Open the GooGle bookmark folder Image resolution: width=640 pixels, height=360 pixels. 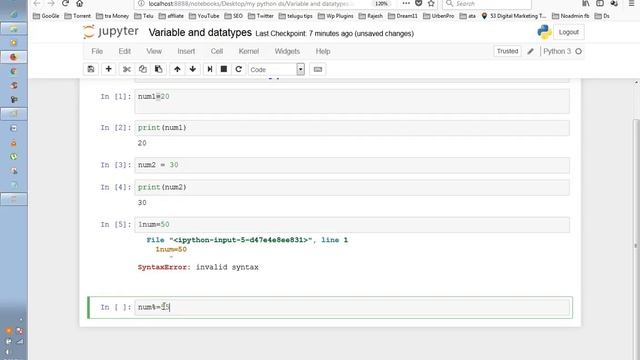(46, 16)
